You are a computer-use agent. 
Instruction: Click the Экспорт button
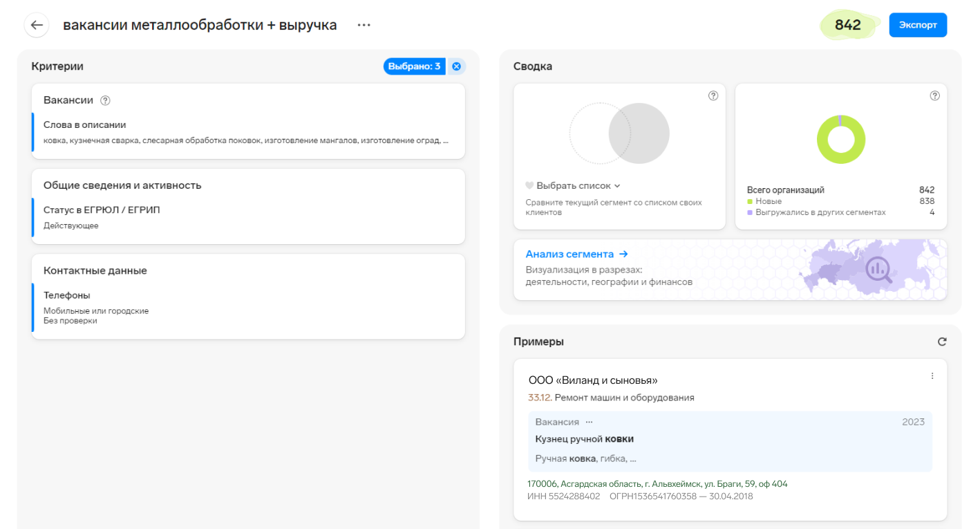[918, 25]
